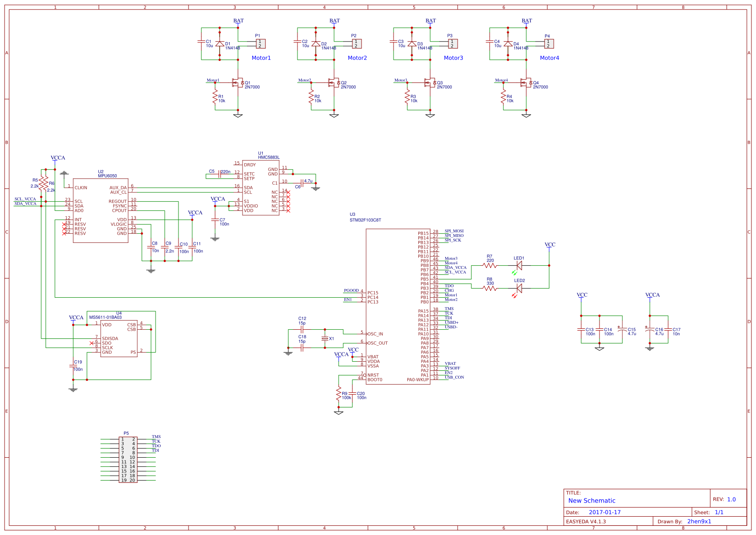Click the New Schematic title text
The height and width of the screenshot is (535, 756).
tap(591, 501)
